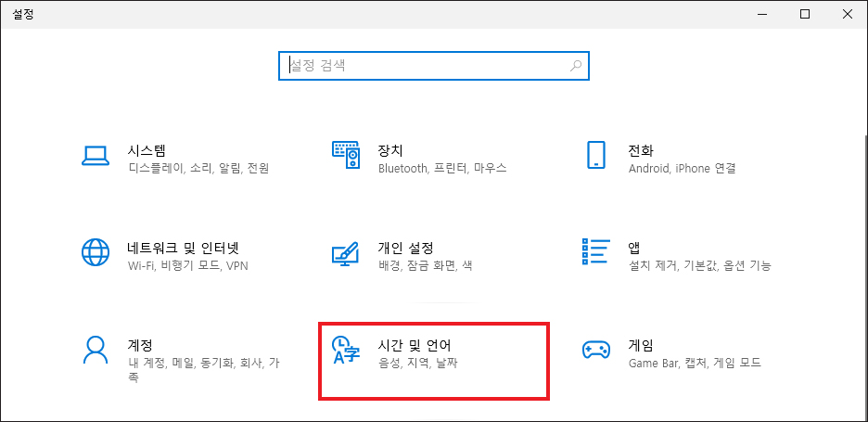Select the 개인 설정 category title
The width and height of the screenshot is (868, 422).
(x=406, y=247)
